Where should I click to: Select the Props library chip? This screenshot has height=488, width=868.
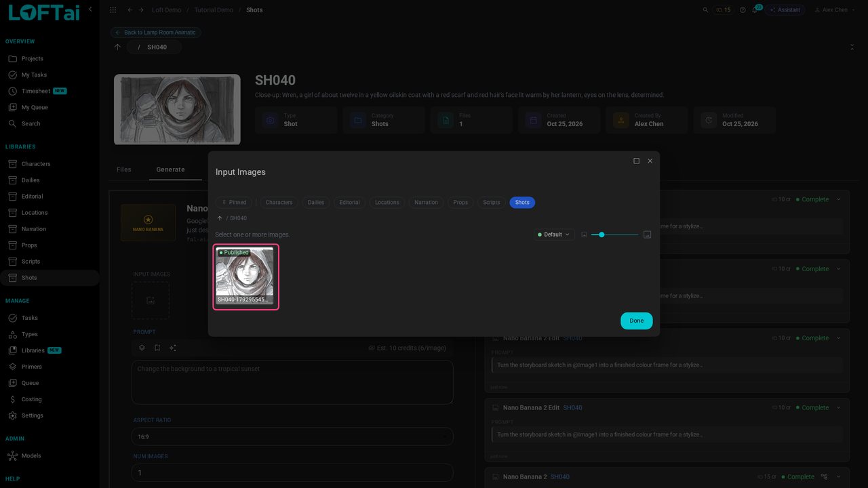[x=460, y=202]
